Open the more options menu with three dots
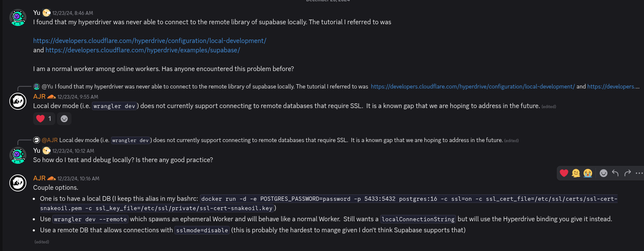Screen dimensions: 644x251 coord(639,173)
